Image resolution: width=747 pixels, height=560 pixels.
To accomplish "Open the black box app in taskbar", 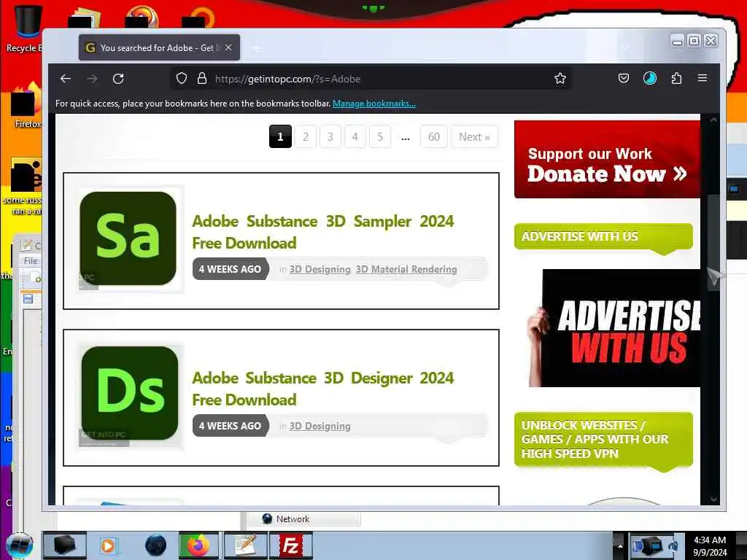I will coord(64,545).
